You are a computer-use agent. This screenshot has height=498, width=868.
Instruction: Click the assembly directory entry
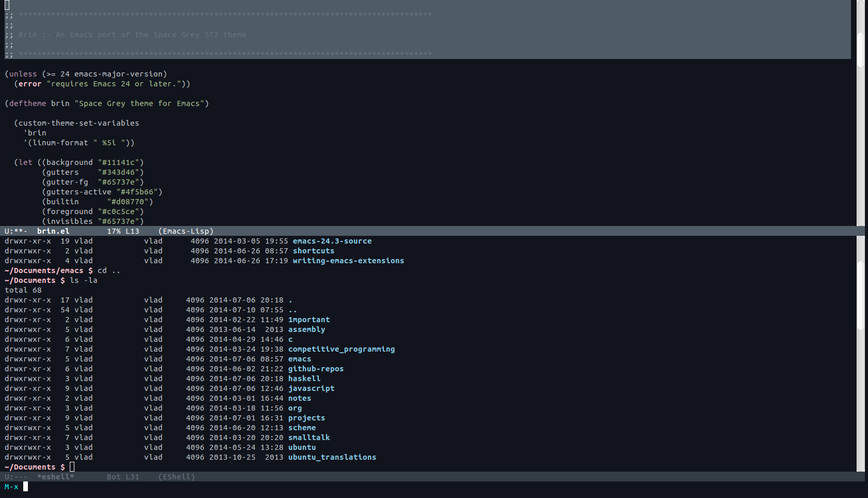tap(307, 329)
